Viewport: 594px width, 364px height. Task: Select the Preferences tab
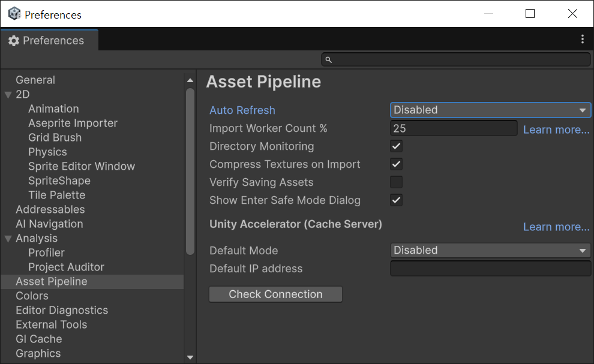tap(49, 40)
